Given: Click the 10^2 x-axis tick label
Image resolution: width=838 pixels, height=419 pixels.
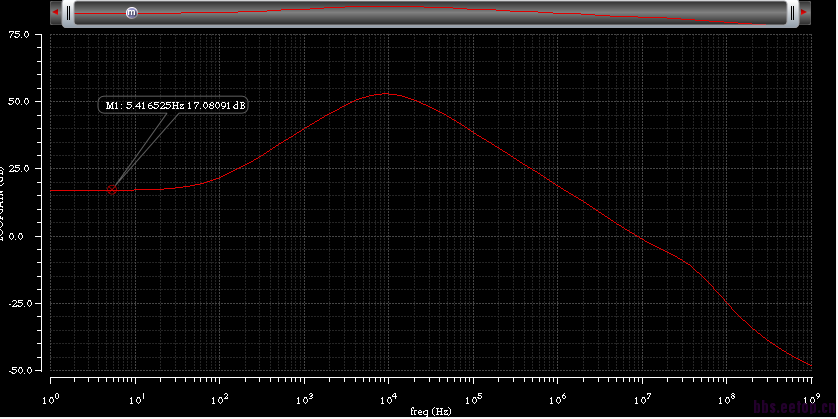Looking at the screenshot, I should click(221, 398).
